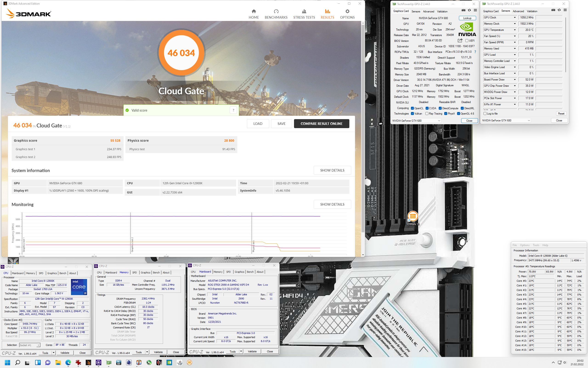Click the 3DMark results vertical scrollbar
The width and height of the screenshot is (588, 368).
363,129
